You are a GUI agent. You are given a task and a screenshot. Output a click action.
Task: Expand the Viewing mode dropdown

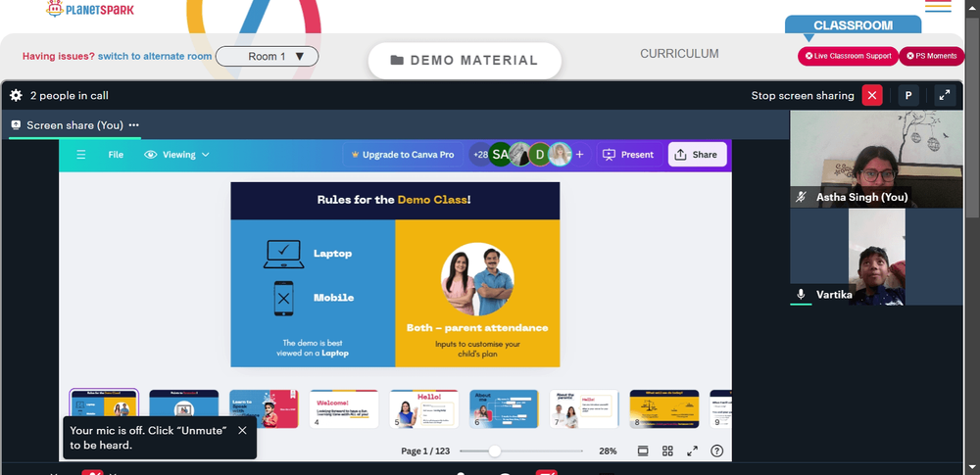click(x=176, y=155)
